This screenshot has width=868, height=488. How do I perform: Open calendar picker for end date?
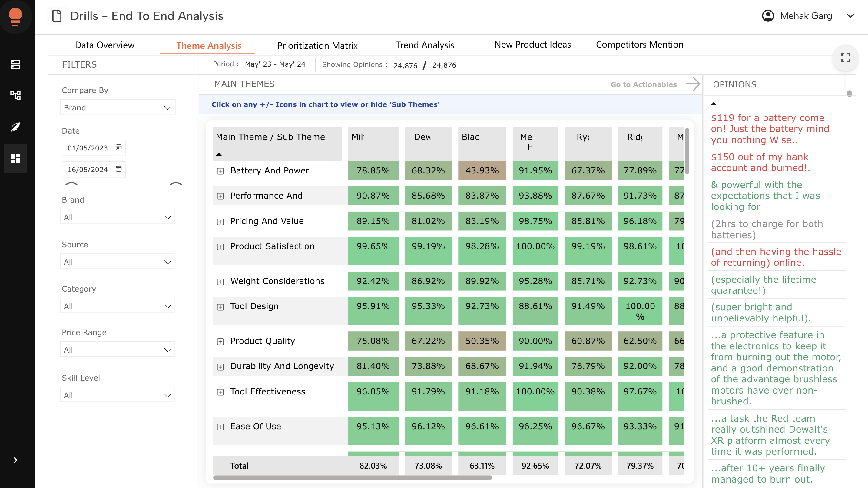[118, 169]
